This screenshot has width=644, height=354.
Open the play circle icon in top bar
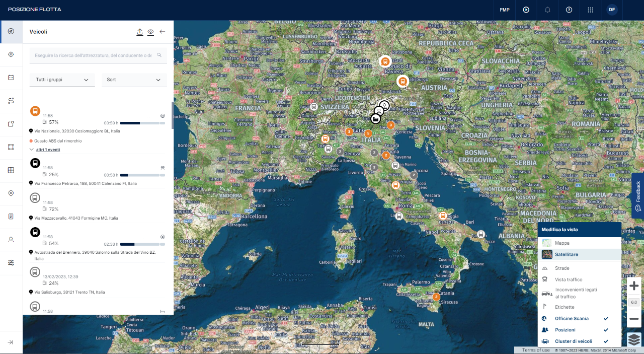pyautogui.click(x=526, y=10)
